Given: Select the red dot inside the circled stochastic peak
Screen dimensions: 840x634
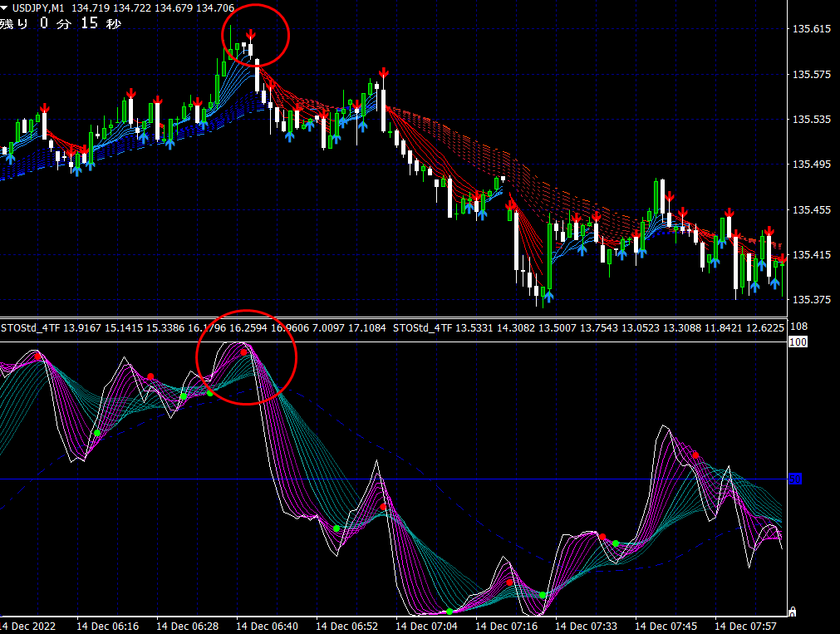Looking at the screenshot, I should coord(243,352).
